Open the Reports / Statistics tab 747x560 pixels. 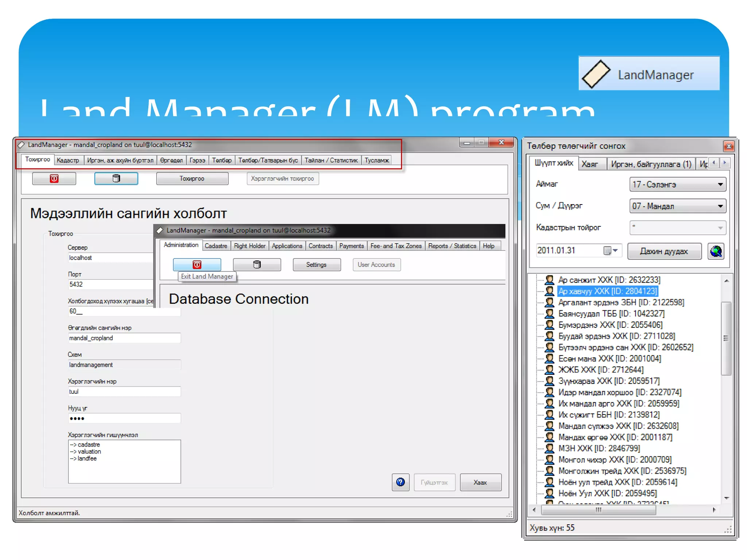click(x=452, y=246)
